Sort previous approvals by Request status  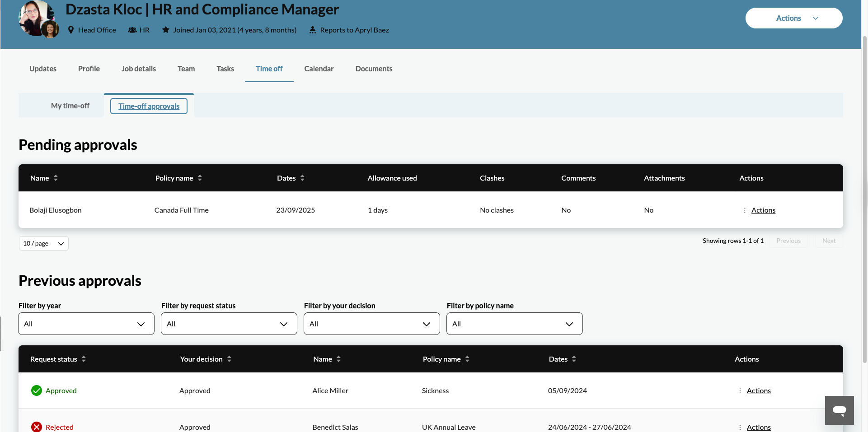[x=84, y=359]
